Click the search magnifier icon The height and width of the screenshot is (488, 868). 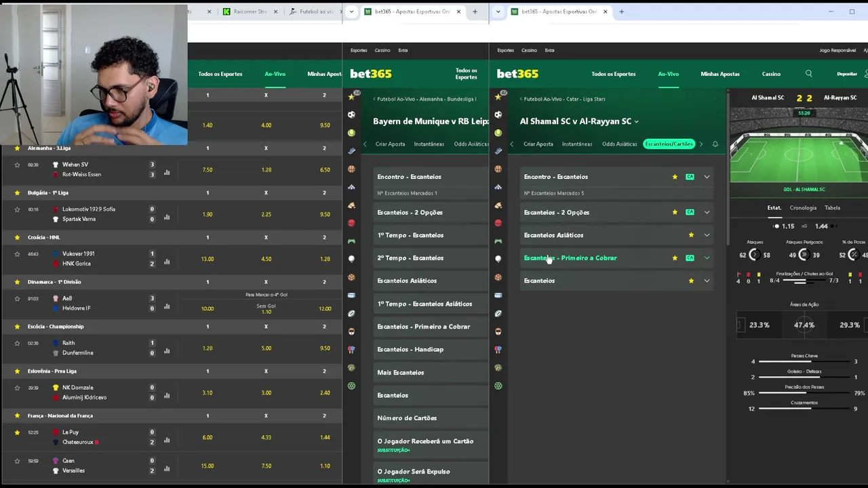click(x=808, y=73)
